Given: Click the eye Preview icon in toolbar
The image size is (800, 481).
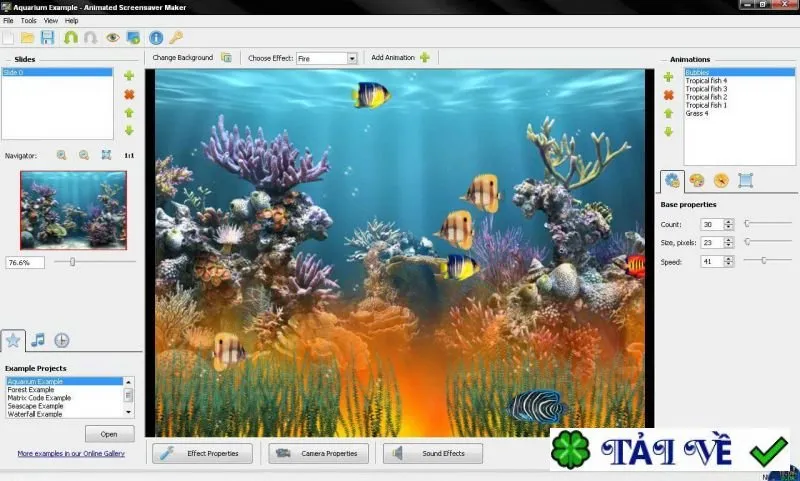Looking at the screenshot, I should (x=113, y=37).
